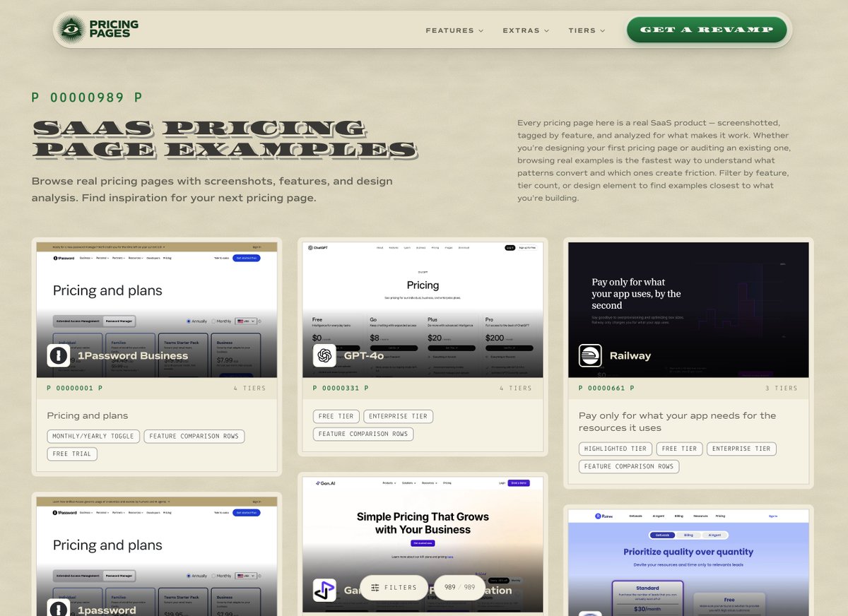Expand the Extras menu chevron

(x=546, y=31)
